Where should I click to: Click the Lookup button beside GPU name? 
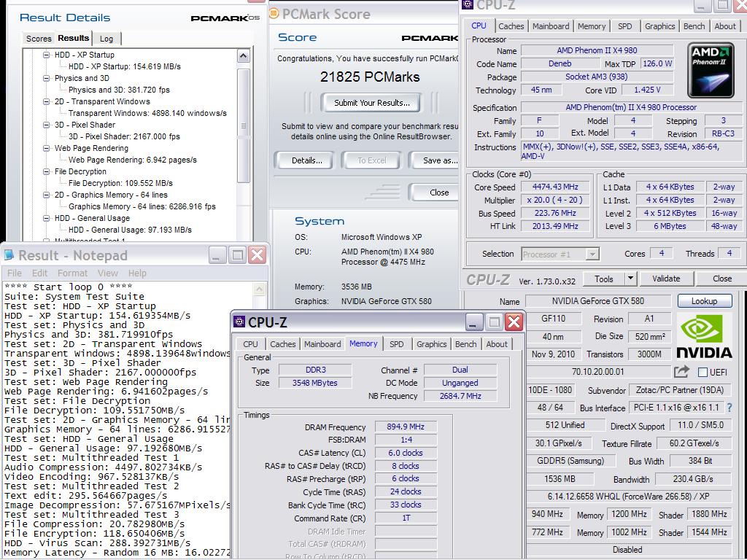[x=704, y=301]
